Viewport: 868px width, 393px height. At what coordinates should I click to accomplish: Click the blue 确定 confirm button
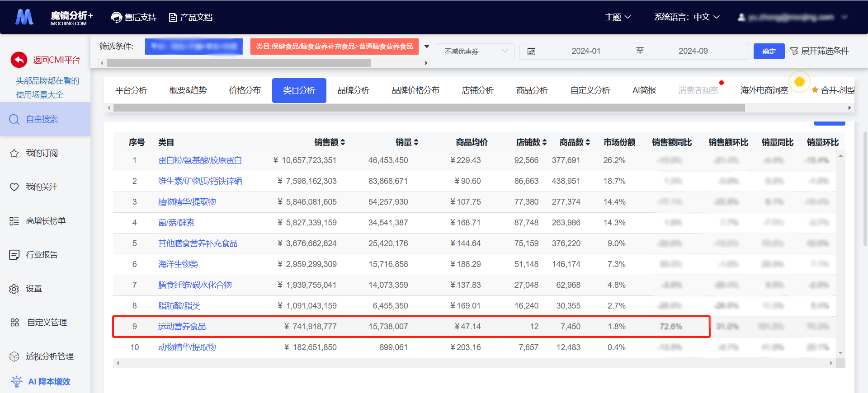[x=769, y=51]
